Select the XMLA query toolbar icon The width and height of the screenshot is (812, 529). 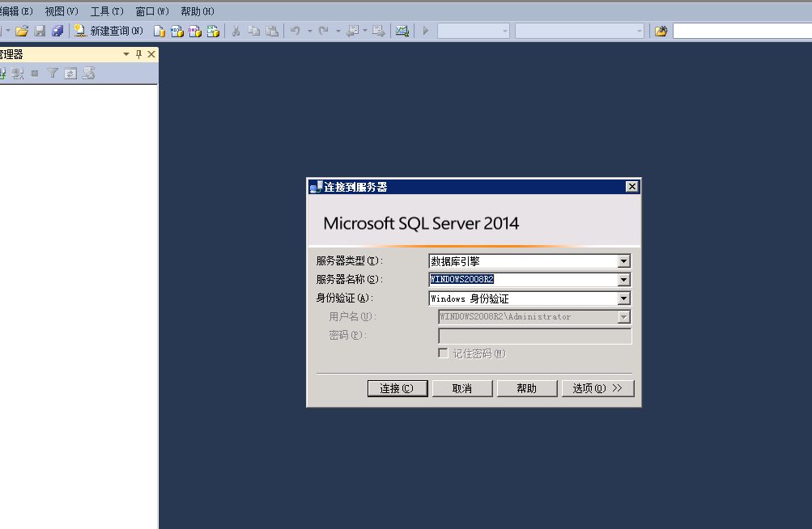(211, 31)
